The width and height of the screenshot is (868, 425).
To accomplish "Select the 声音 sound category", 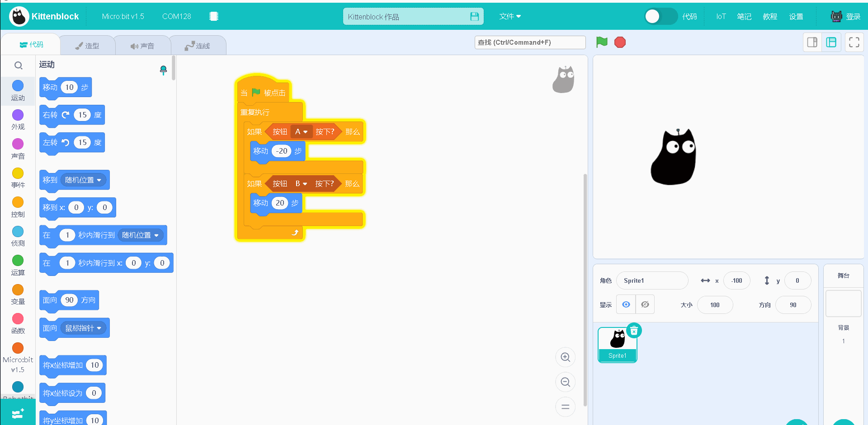I will click(x=18, y=149).
